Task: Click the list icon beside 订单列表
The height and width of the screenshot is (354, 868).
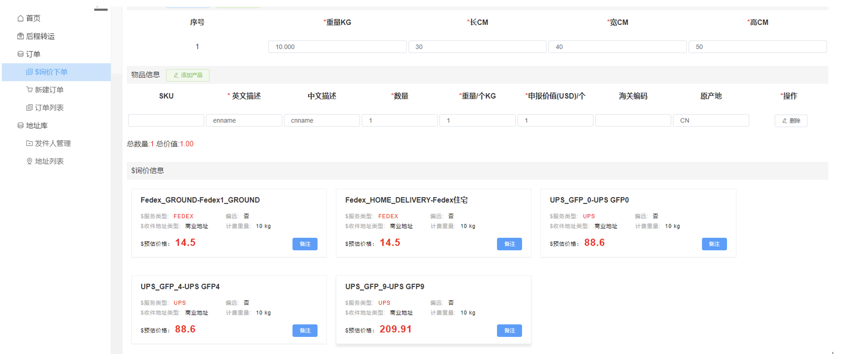Action: coord(29,107)
